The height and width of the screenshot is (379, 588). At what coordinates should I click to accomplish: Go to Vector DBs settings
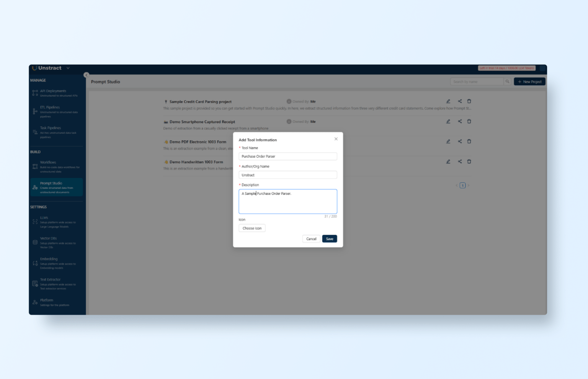click(x=57, y=242)
